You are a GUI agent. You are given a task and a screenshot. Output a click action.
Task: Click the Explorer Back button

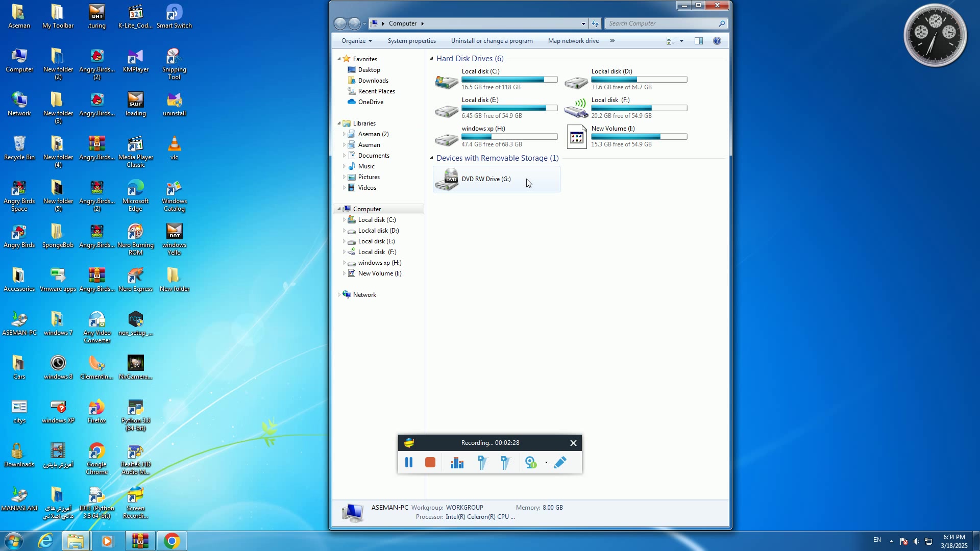tap(340, 23)
